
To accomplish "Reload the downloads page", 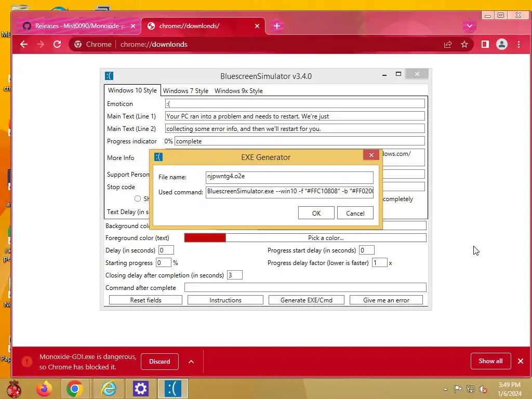I will tap(57, 45).
